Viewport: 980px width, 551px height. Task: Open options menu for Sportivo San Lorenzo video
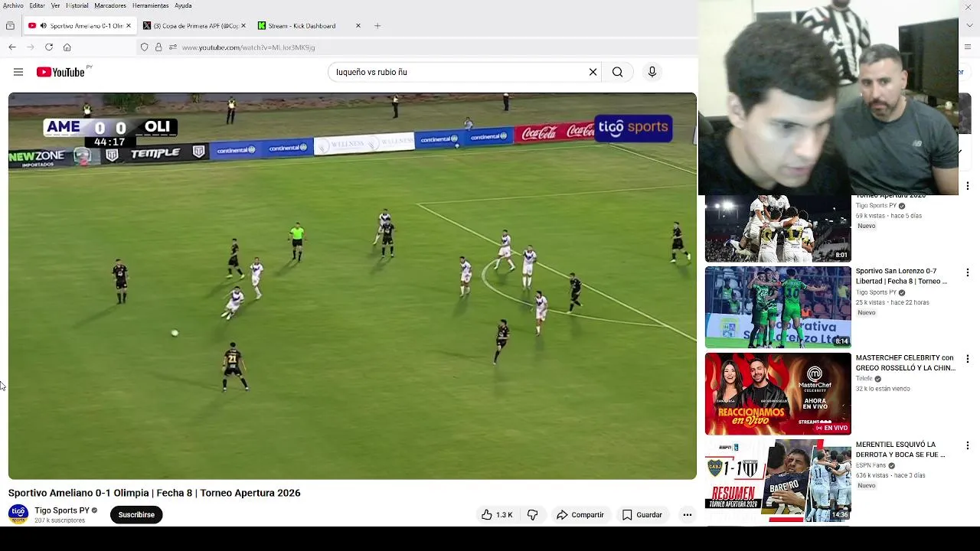point(968,272)
